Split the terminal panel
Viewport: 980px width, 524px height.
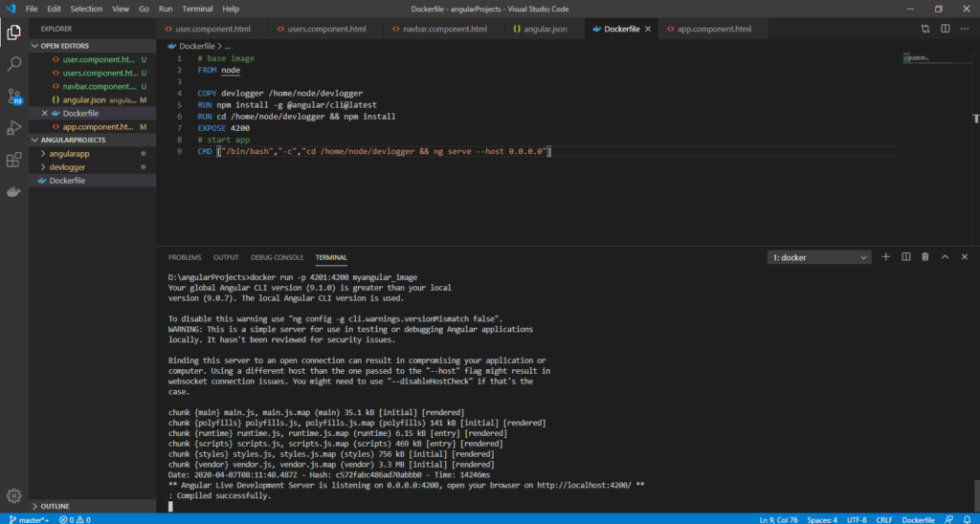(905, 257)
